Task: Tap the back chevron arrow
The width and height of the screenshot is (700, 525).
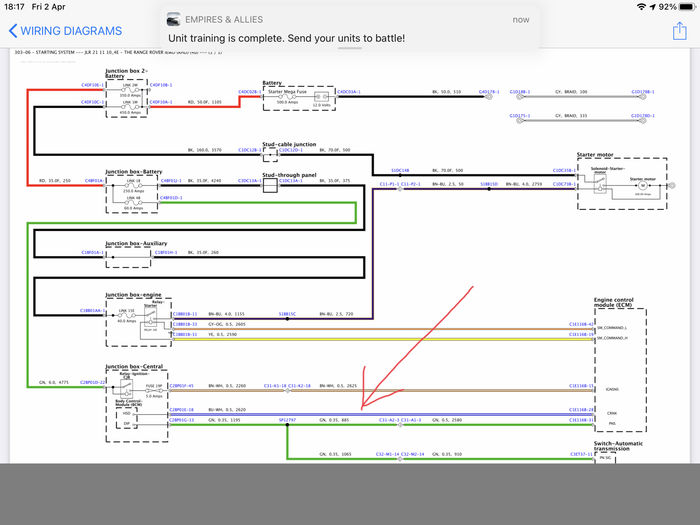Action: click(x=13, y=31)
